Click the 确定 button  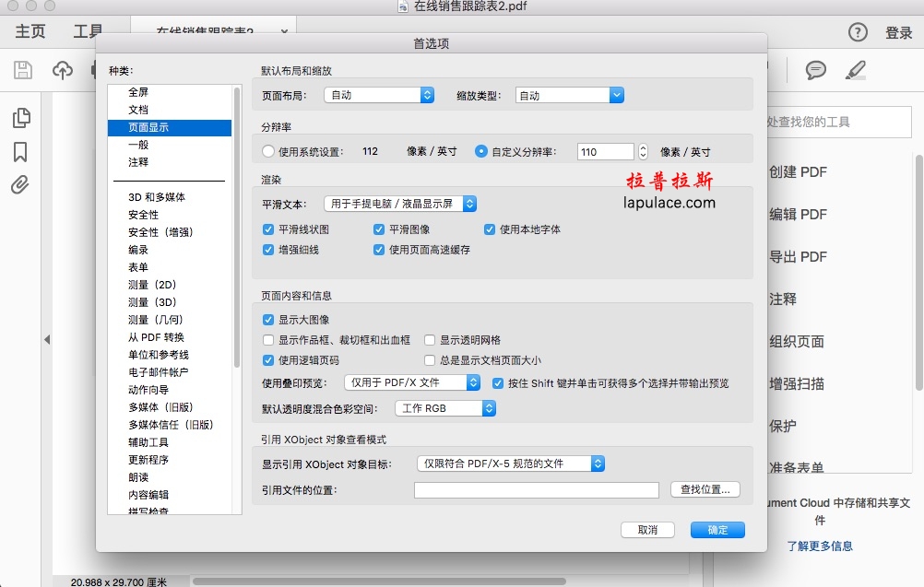(x=717, y=530)
